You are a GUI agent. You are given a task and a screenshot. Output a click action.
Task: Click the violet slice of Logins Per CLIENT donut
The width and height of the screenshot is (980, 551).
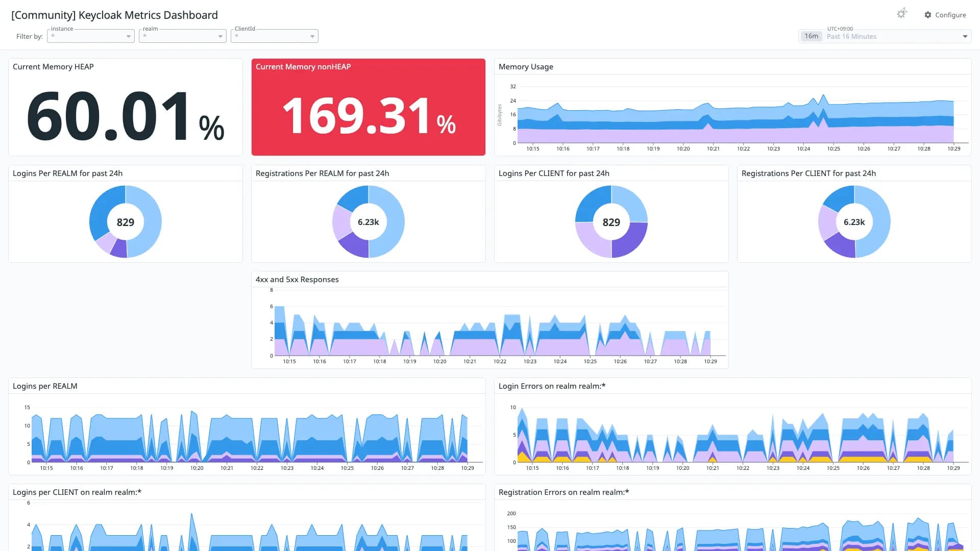click(629, 239)
